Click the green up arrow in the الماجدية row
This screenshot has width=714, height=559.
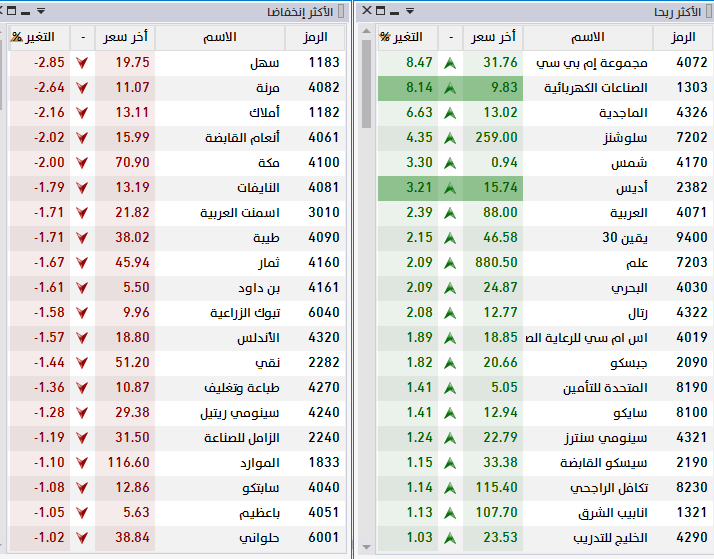pyautogui.click(x=450, y=113)
